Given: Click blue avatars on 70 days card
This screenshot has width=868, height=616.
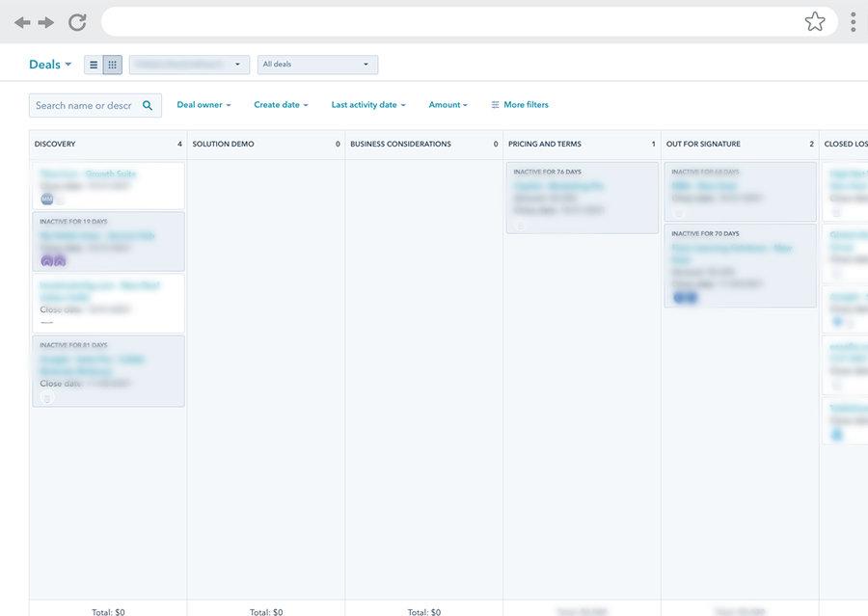Looking at the screenshot, I should pos(686,297).
